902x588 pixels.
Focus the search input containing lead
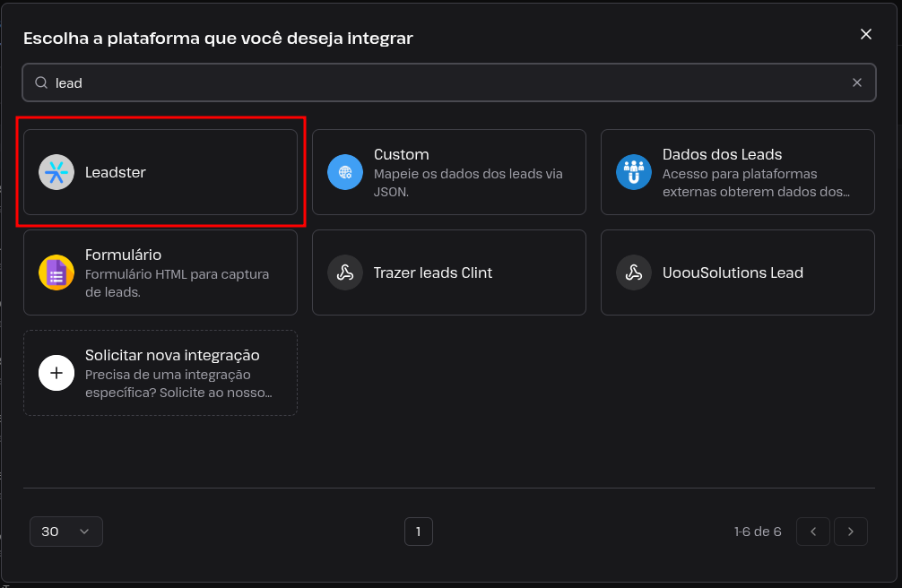(x=449, y=82)
